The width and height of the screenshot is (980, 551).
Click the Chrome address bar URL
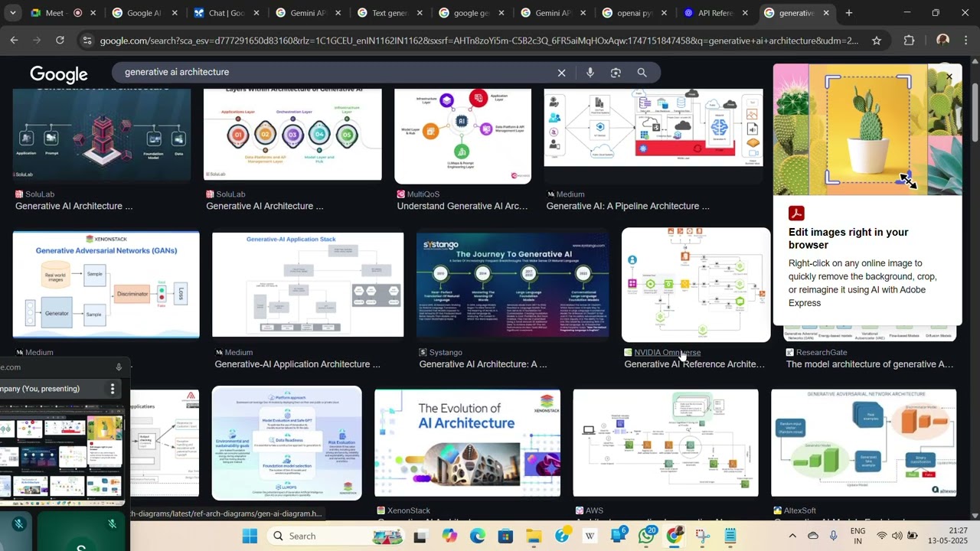[479, 41]
